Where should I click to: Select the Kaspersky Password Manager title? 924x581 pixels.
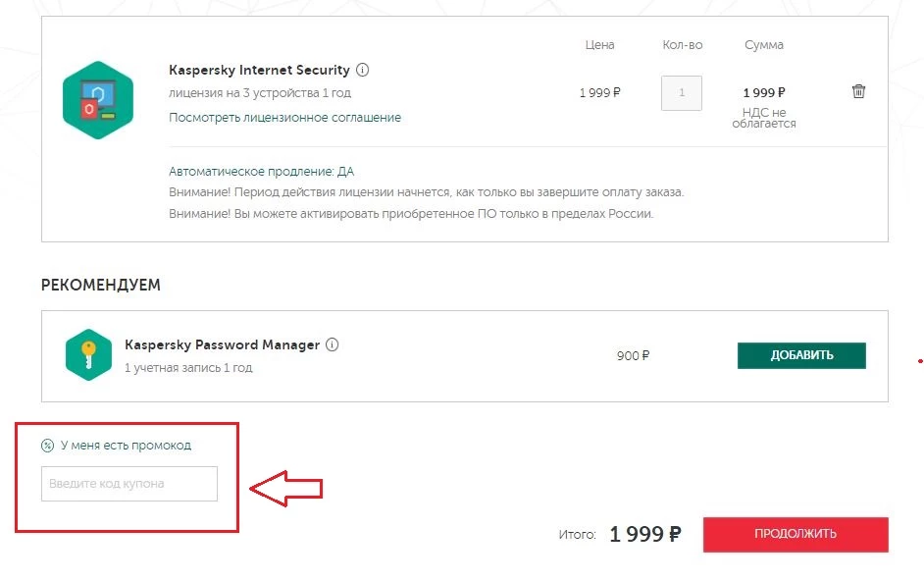[222, 345]
